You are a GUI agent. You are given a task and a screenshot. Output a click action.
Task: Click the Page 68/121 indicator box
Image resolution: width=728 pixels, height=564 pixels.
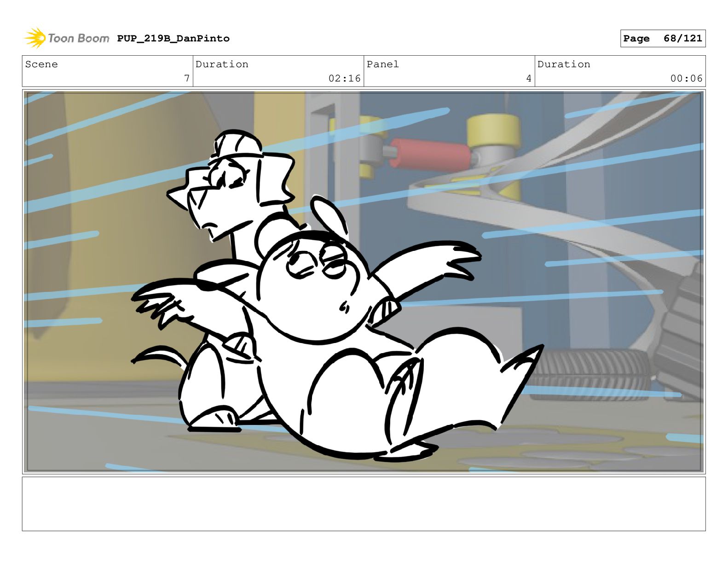click(x=663, y=39)
